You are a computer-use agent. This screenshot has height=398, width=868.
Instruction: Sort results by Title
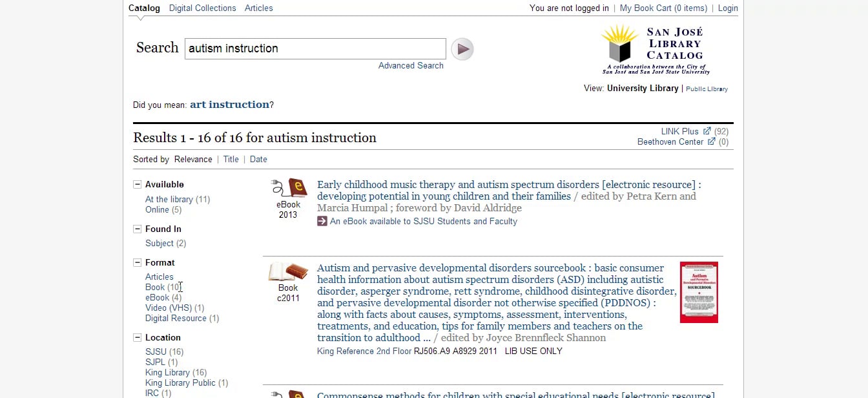[231, 159]
